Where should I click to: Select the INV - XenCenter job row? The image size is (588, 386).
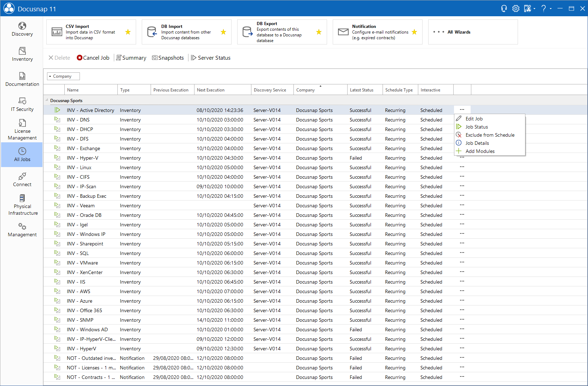pyautogui.click(x=315, y=272)
